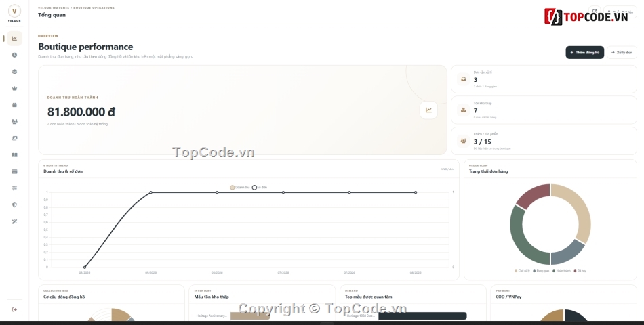Click the 81.800.000 đ revenue figure
Screen dimensions: 644x325
81,112
